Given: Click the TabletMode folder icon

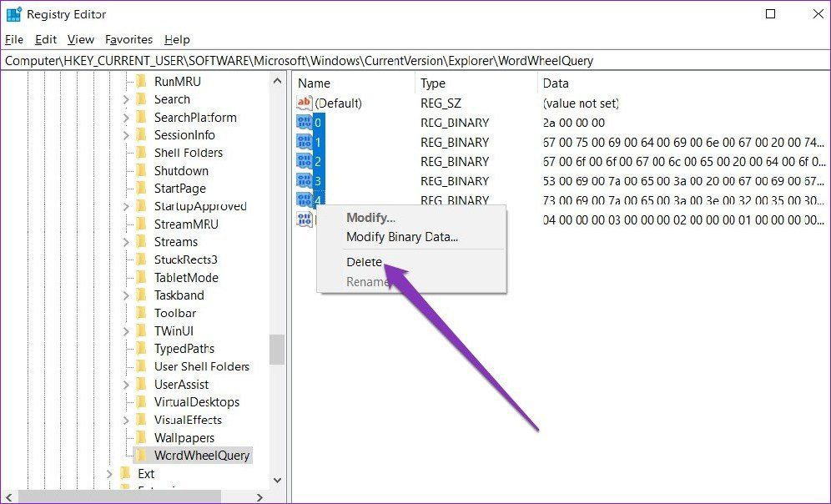Looking at the screenshot, I should (x=141, y=277).
